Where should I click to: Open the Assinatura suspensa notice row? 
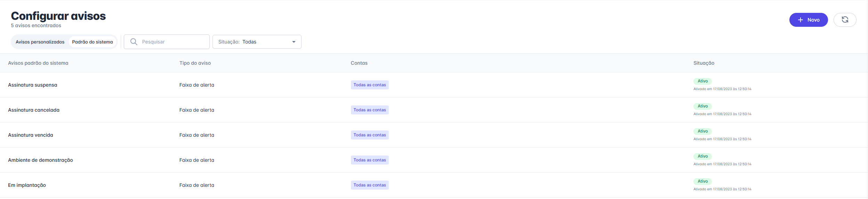[33, 85]
